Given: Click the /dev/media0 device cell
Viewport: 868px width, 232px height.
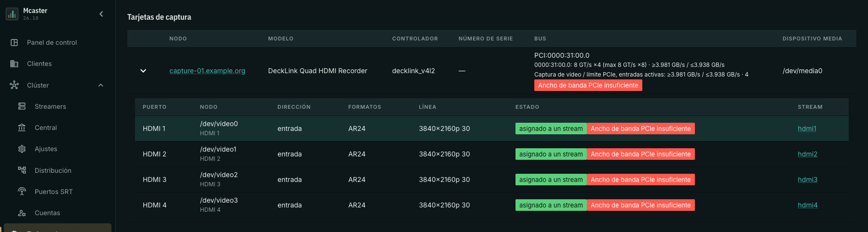Looking at the screenshot, I should click(802, 71).
